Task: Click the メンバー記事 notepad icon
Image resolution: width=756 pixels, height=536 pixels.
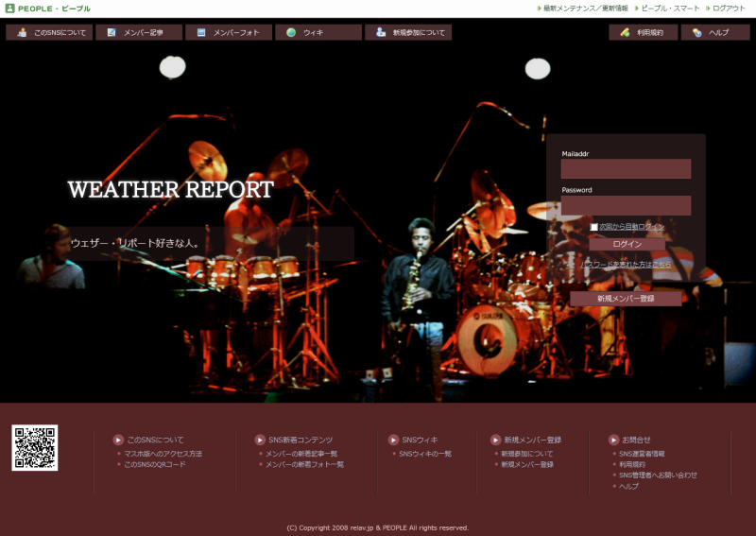Action: [112, 32]
